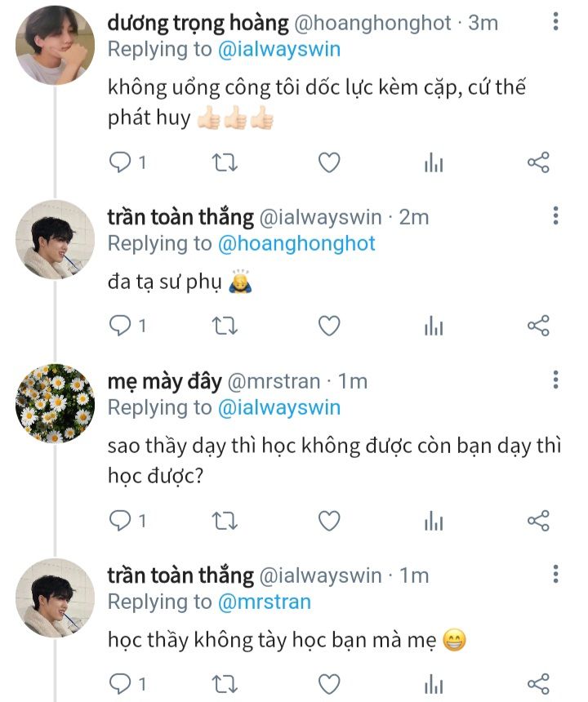Image resolution: width=588 pixels, height=702 pixels.
Task: Open the daisy flowers profile picture
Action: (56, 402)
